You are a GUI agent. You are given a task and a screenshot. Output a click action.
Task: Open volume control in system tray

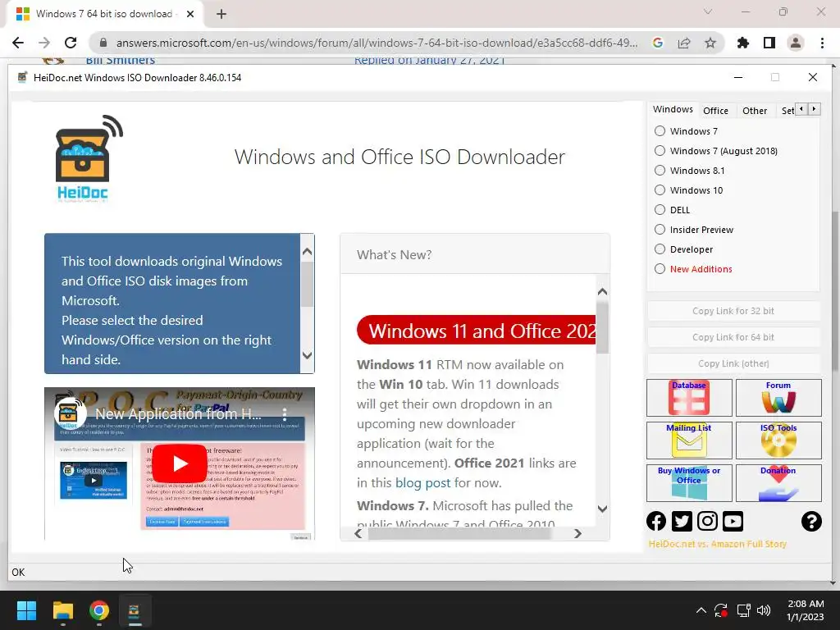click(x=764, y=610)
